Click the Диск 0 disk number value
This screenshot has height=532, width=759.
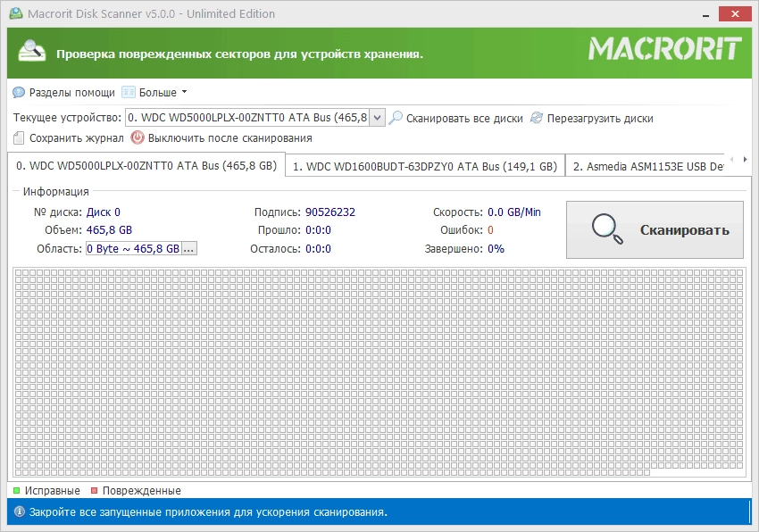(x=103, y=212)
